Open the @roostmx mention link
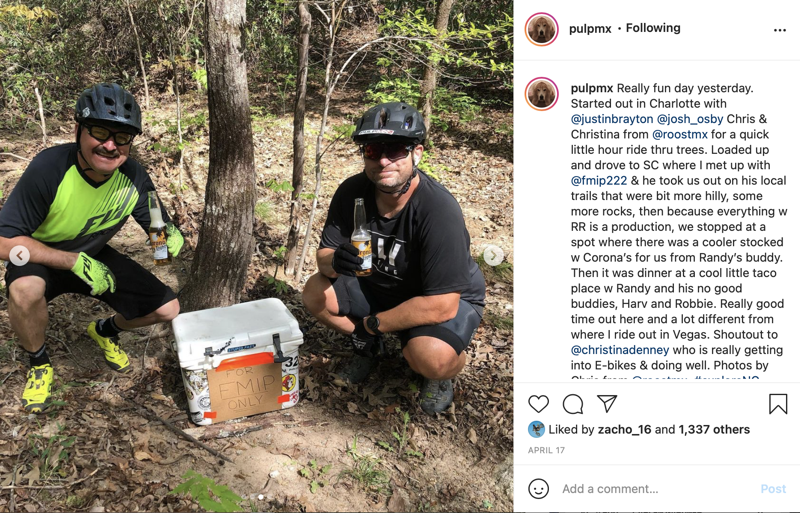800x513 pixels. tap(680, 134)
